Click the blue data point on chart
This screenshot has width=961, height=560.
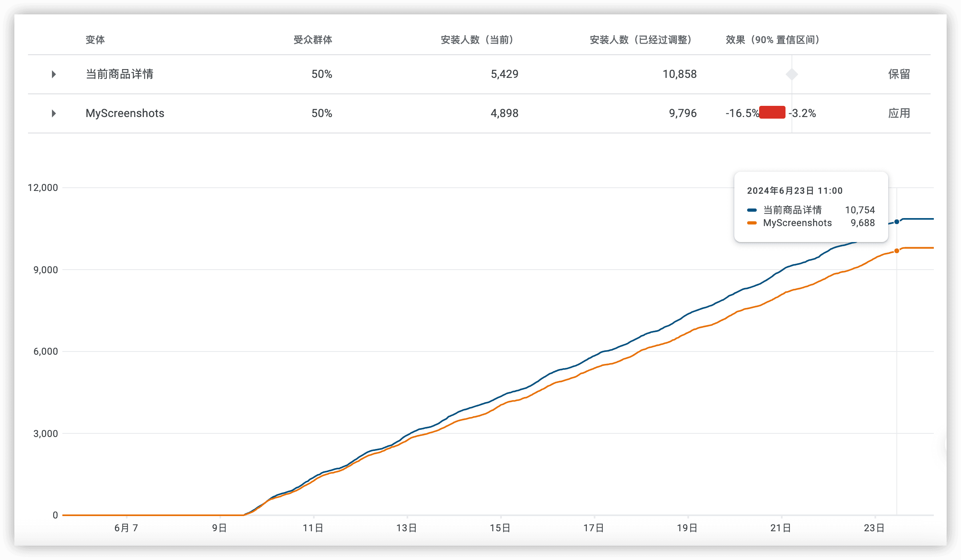(x=897, y=222)
